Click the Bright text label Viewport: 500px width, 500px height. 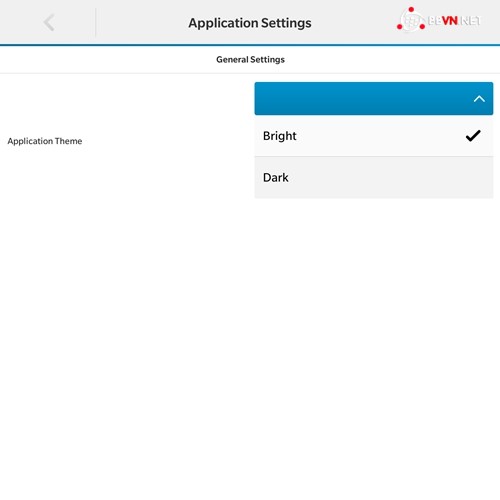[280, 136]
